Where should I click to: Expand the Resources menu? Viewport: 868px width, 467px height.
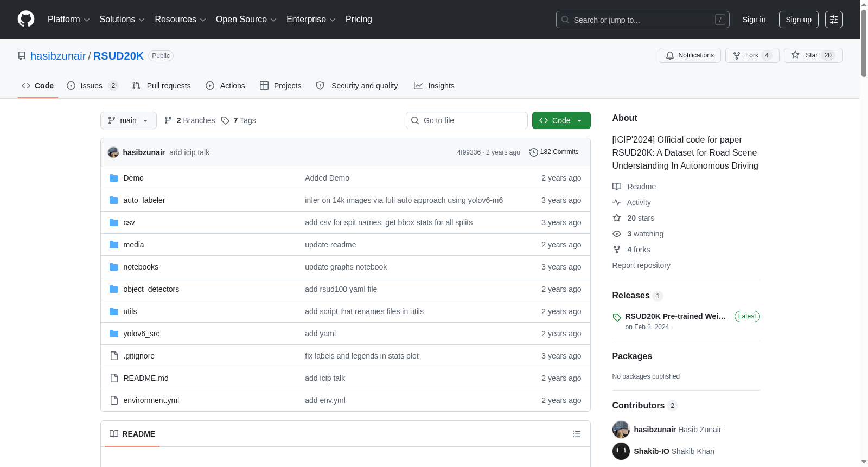pos(180,20)
